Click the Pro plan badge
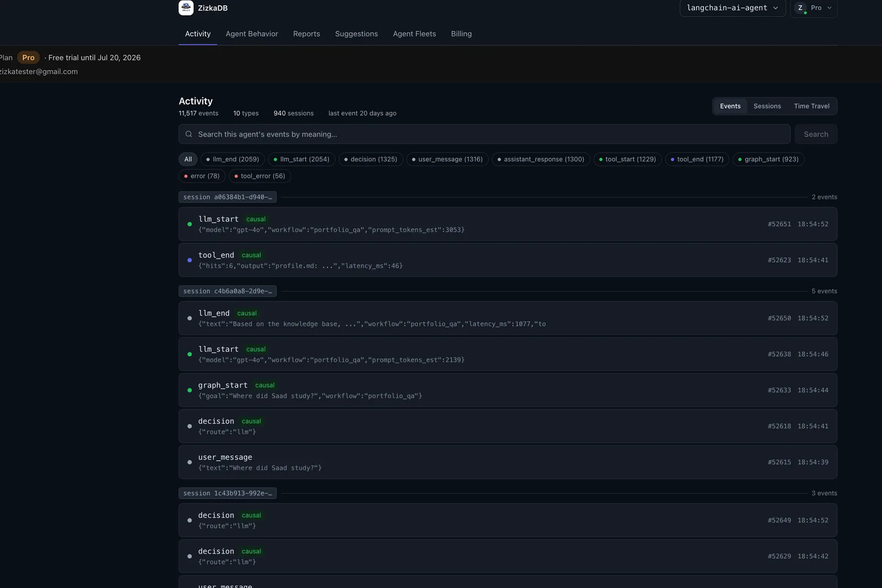The height and width of the screenshot is (588, 882). (28, 58)
